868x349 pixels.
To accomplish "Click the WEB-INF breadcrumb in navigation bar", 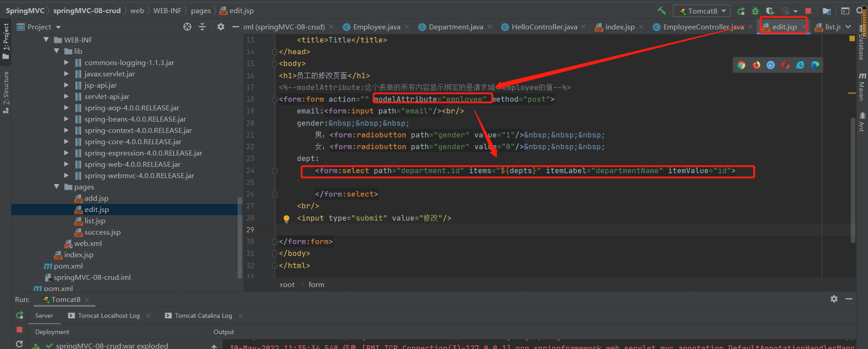I will click(x=167, y=10).
